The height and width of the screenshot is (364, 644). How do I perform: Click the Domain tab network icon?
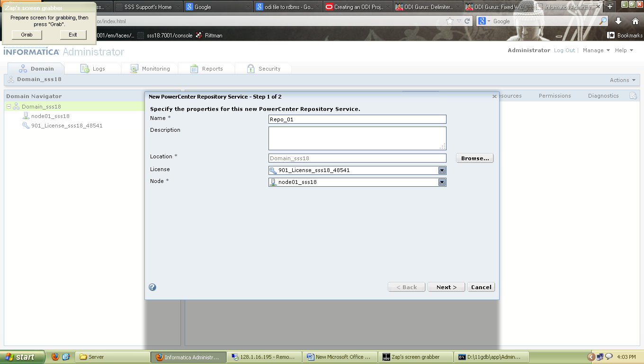point(23,69)
